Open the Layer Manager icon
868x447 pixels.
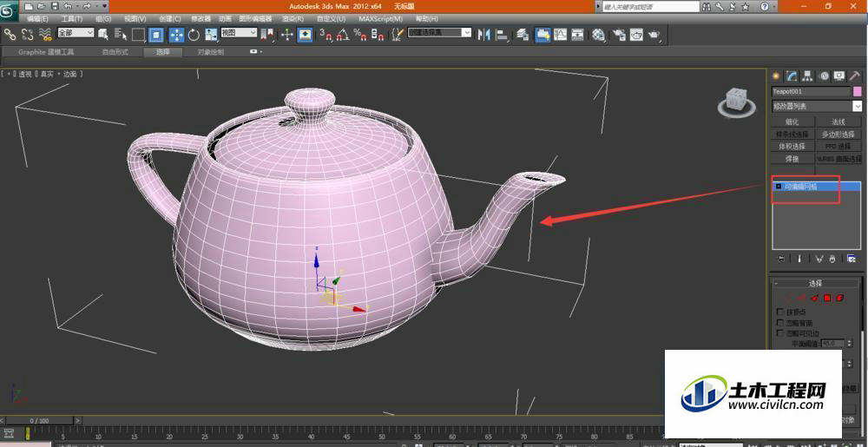click(523, 35)
